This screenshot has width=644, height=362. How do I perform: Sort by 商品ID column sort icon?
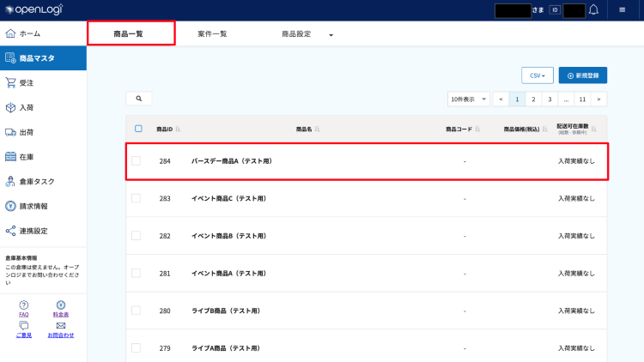point(178,130)
